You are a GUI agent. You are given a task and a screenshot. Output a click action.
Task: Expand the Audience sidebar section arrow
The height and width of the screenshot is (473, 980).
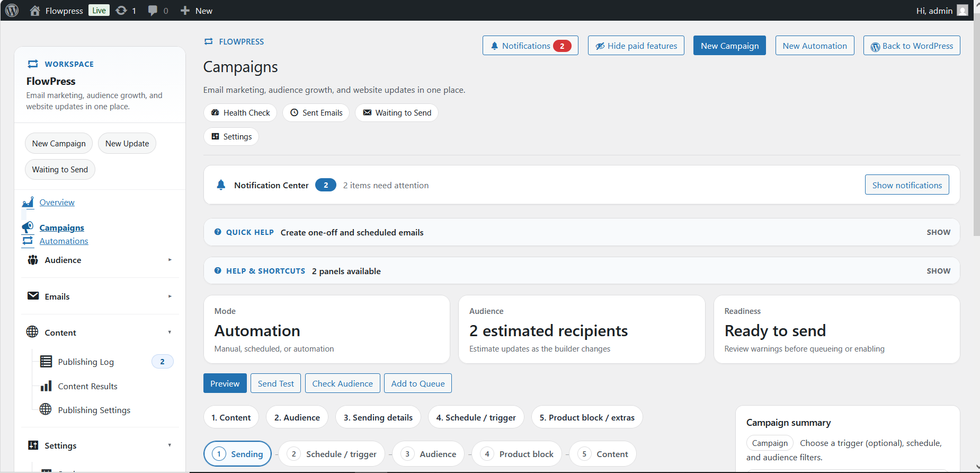pos(170,260)
